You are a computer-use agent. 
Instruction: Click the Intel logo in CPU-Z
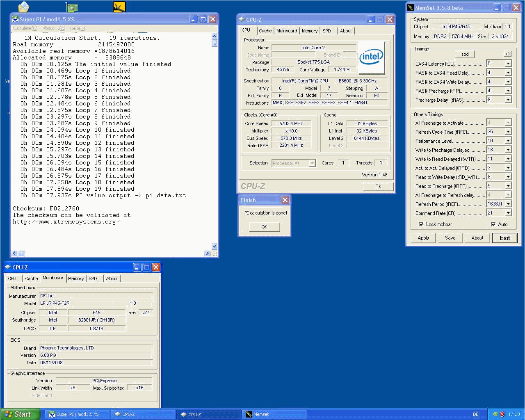tap(371, 57)
